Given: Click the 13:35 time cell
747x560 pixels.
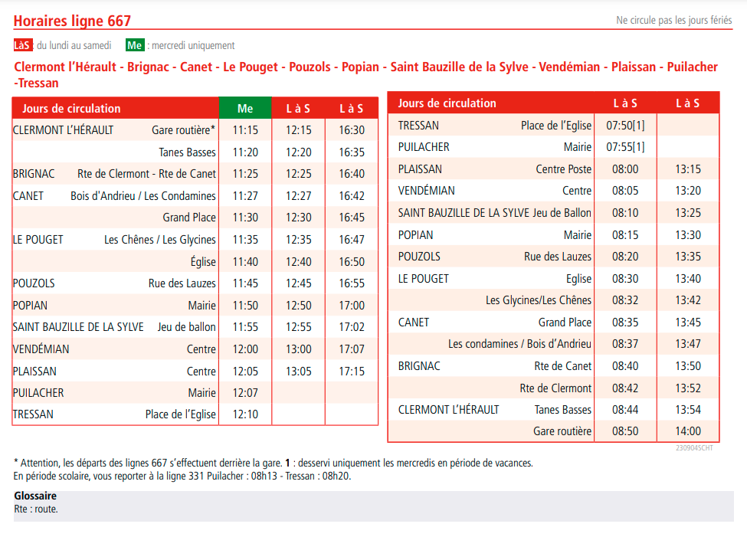Looking at the screenshot, I should (688, 256).
